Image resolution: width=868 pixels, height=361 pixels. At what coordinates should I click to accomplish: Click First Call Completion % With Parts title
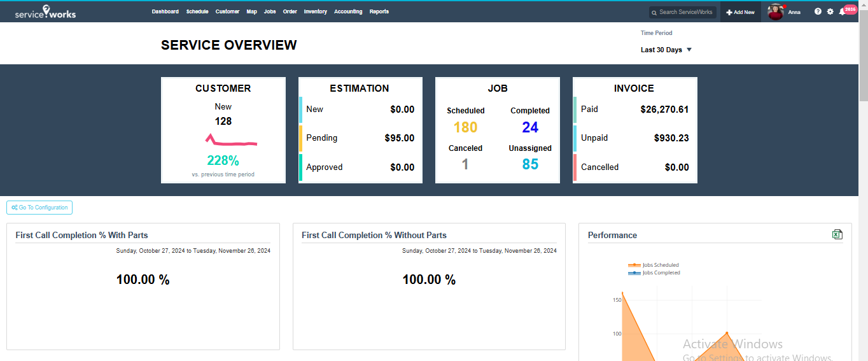coord(81,235)
